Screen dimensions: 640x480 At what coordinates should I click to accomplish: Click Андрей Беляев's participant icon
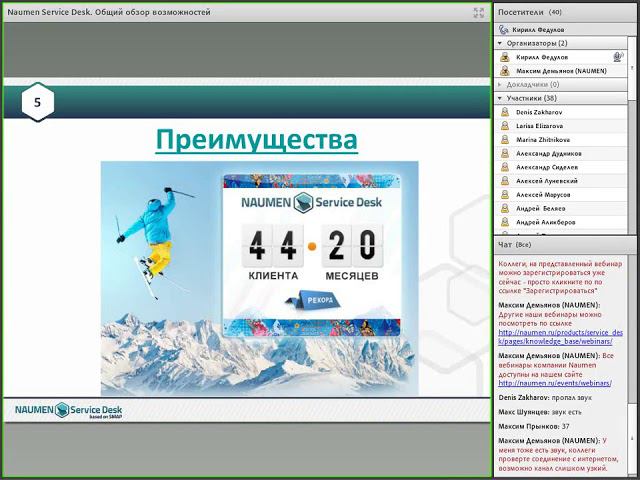click(505, 209)
